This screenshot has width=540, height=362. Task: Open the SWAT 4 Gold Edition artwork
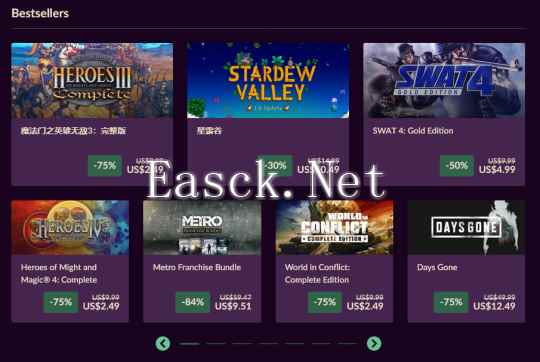pyautogui.click(x=444, y=81)
